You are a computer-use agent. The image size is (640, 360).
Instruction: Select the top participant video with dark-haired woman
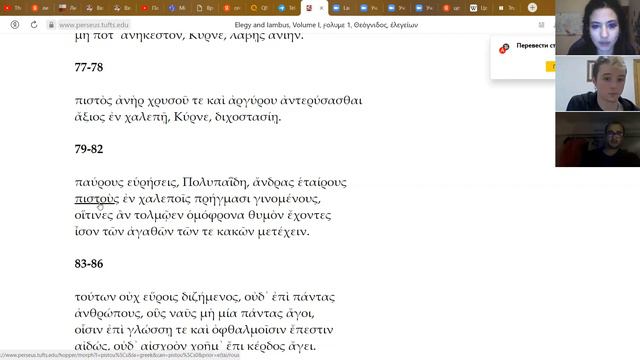[x=598, y=27]
